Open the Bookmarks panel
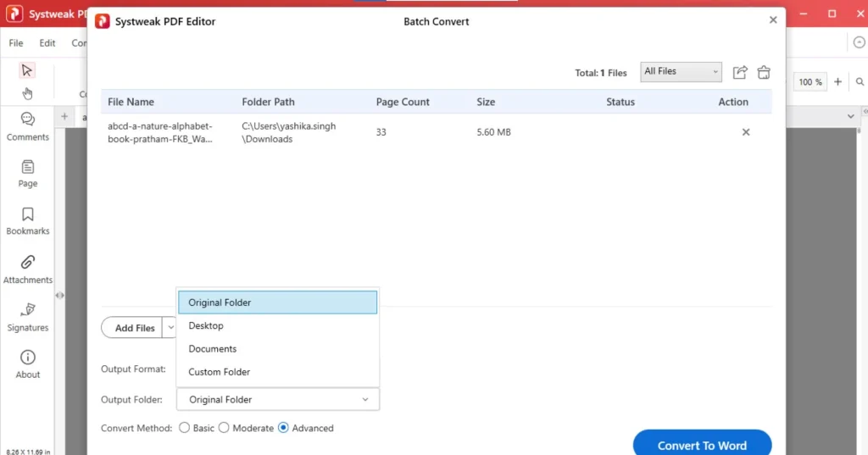Viewport: 868px width, 455px height. pyautogui.click(x=28, y=221)
